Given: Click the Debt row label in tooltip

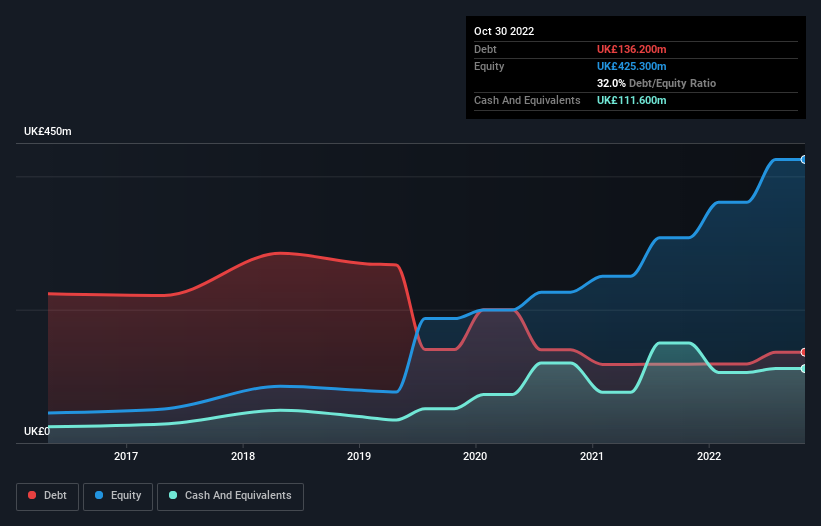Looking at the screenshot, I should point(485,49).
